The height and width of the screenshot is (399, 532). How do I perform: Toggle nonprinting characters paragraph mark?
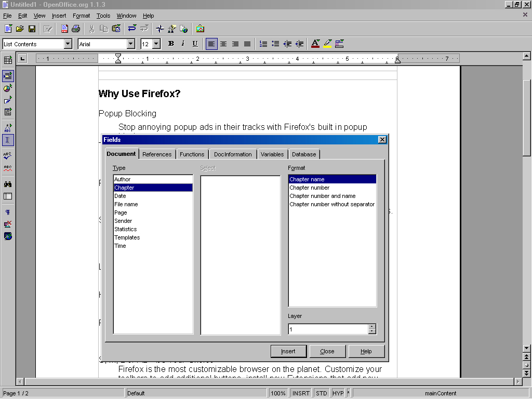click(8, 212)
